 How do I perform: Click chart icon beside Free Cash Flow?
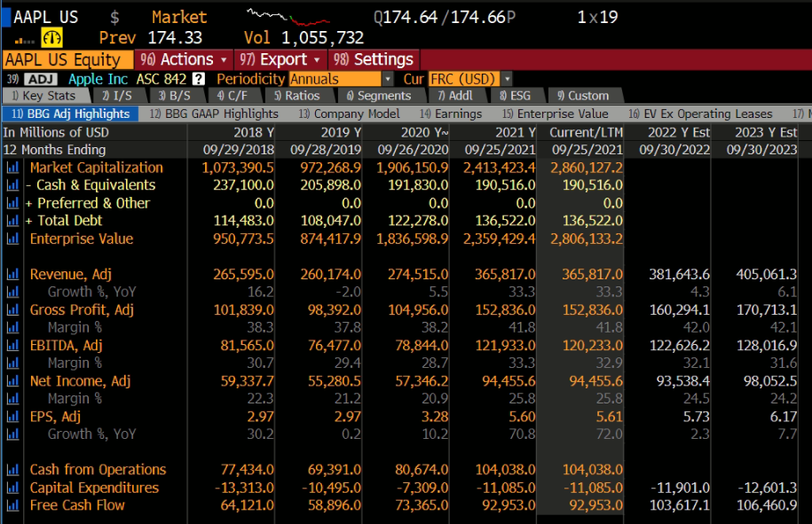tap(12, 505)
